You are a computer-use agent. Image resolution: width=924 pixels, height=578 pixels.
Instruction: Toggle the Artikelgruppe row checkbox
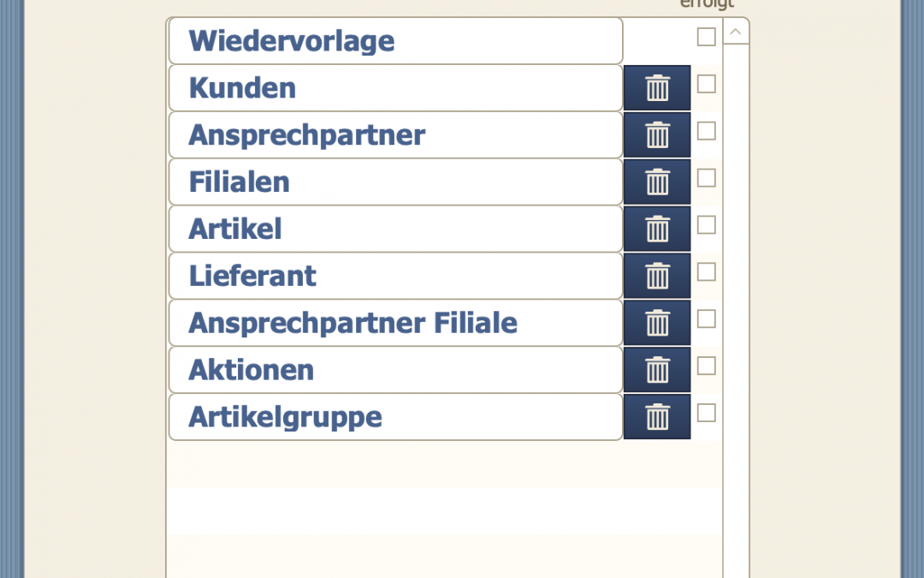[706, 413]
